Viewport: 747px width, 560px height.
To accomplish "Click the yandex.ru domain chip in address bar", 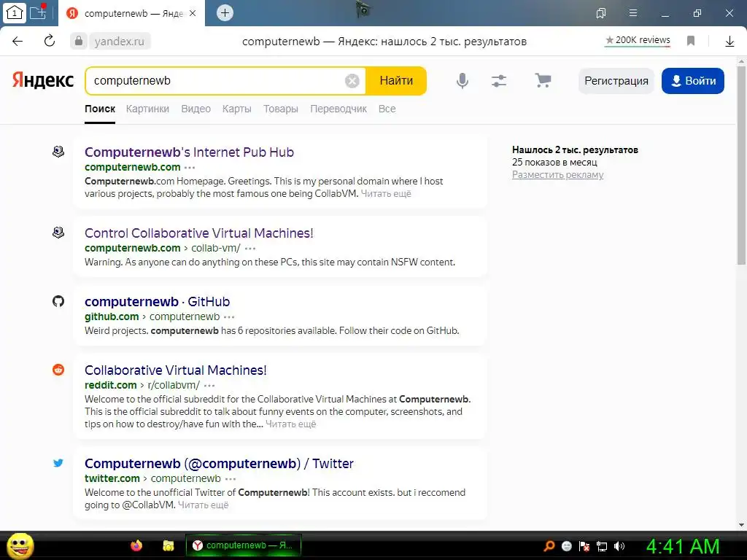I will coord(119,42).
